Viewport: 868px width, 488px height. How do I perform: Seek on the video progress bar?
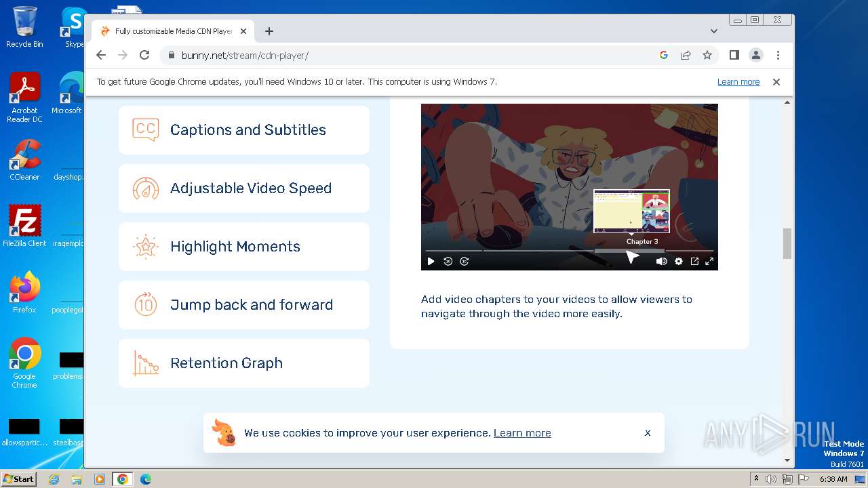click(570, 251)
